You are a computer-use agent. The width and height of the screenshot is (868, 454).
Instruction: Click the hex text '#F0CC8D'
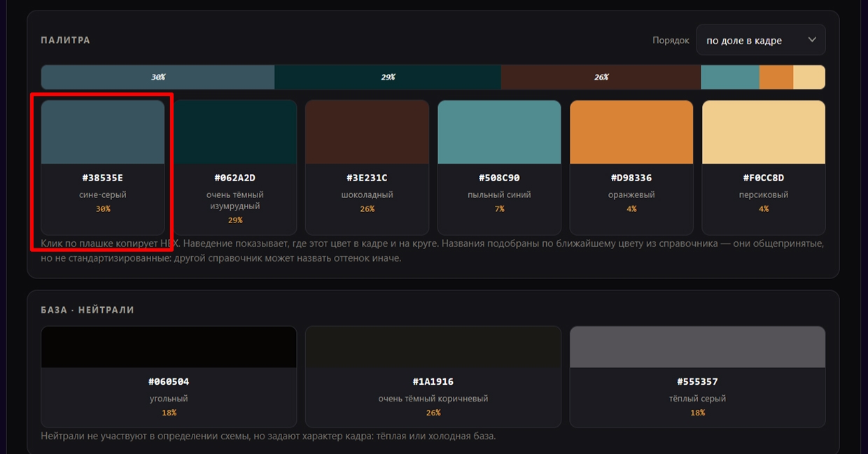pos(764,178)
